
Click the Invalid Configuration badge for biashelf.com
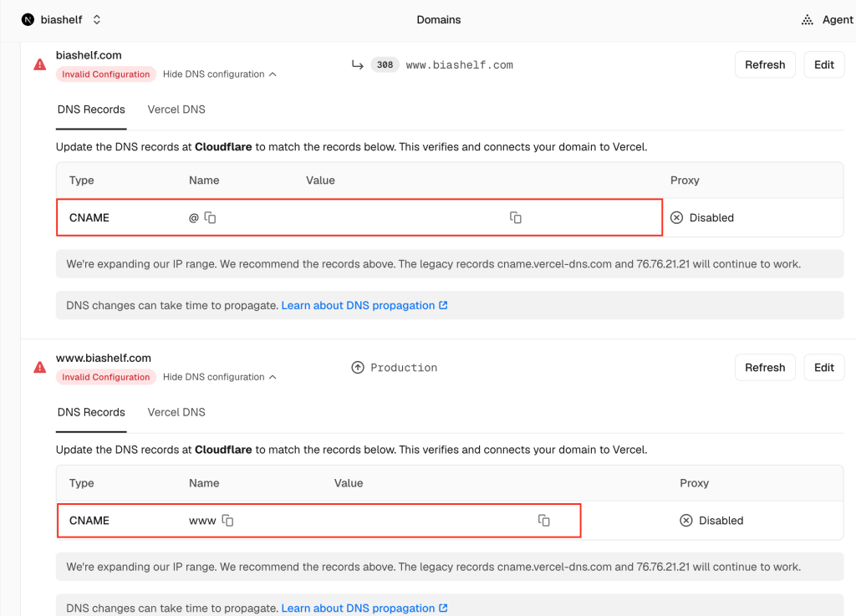[x=106, y=74]
